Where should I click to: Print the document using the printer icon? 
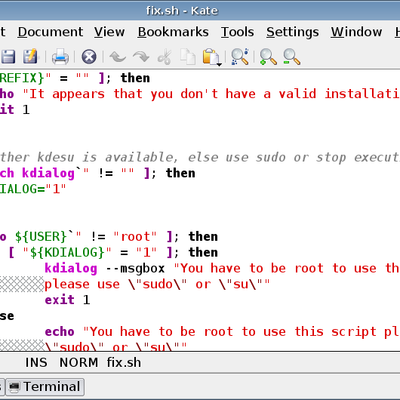pos(60,57)
